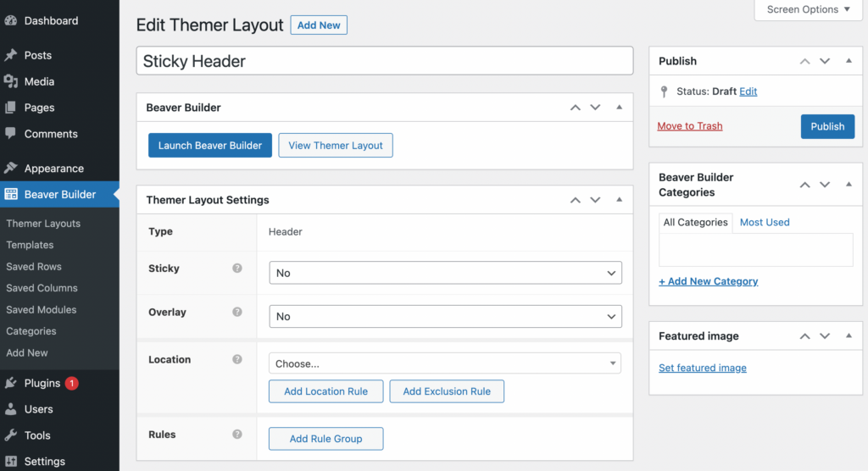Open the Overlay dropdown

(445, 317)
